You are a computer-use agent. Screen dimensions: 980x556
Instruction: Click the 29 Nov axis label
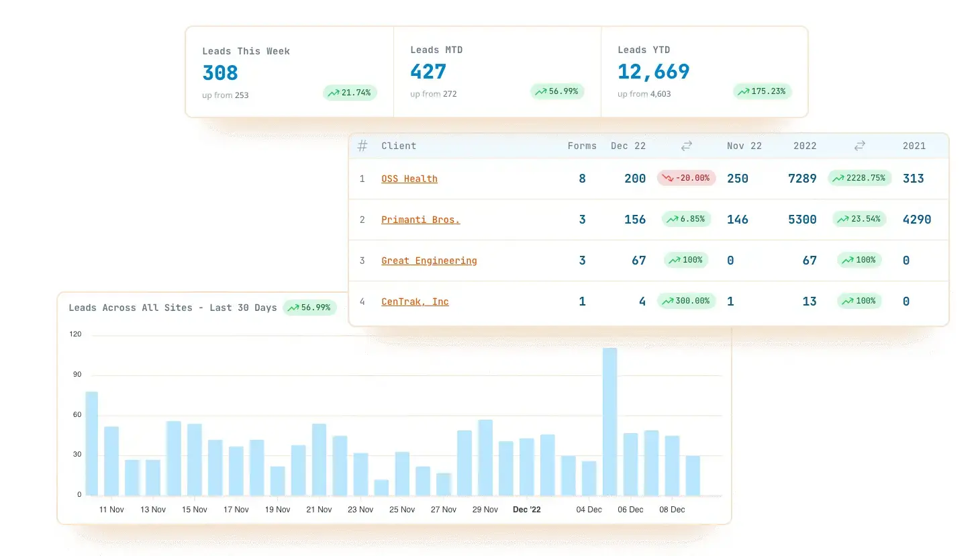click(x=485, y=510)
